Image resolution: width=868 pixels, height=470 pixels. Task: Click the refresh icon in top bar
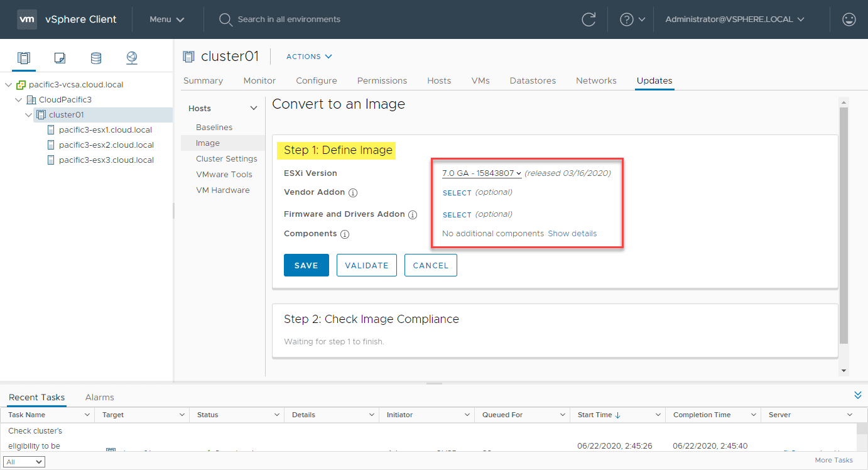(589, 19)
